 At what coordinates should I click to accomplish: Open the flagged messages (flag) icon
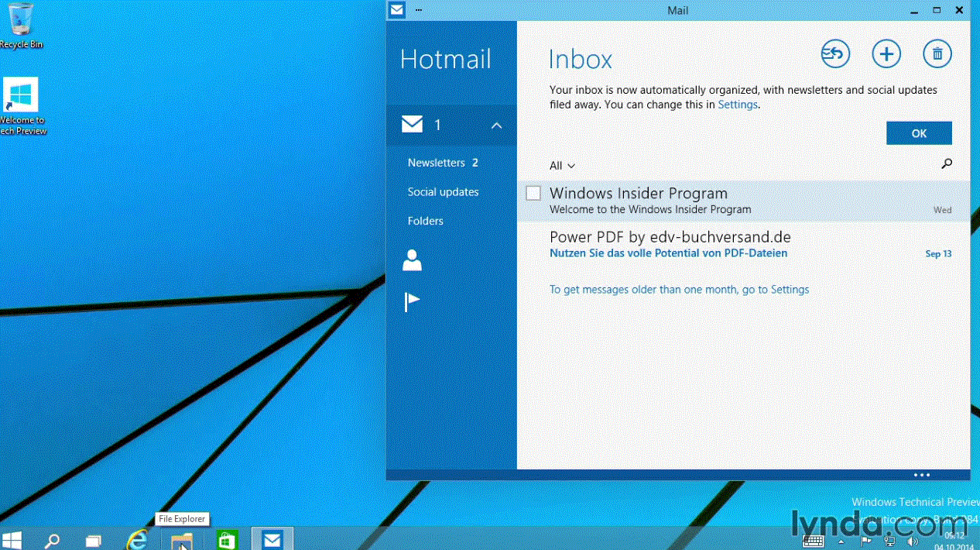[x=413, y=302]
